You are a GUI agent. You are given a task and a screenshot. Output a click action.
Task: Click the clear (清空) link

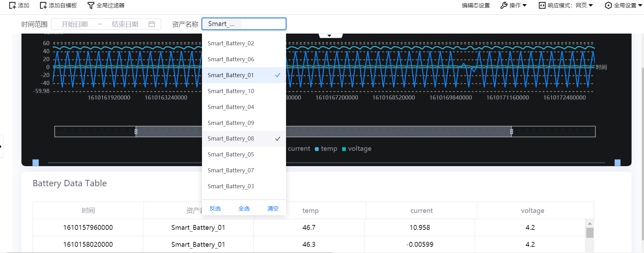[x=273, y=208]
